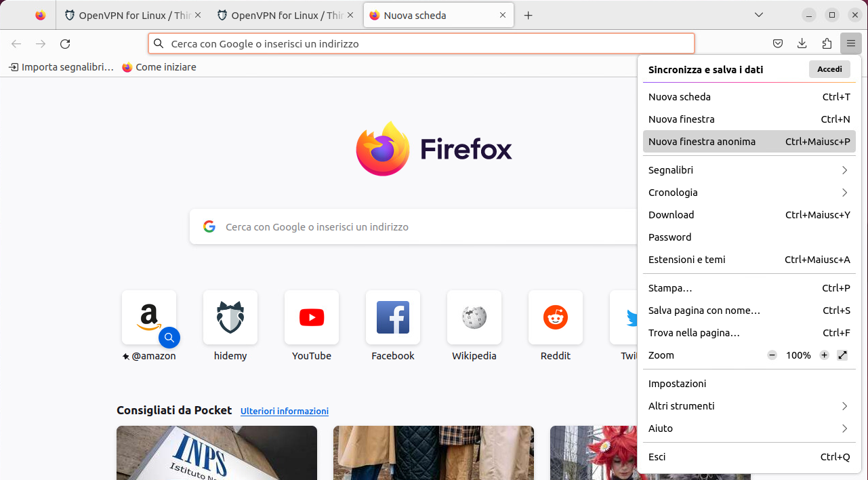Choose Salva pagina con nome…
The width and height of the screenshot is (868, 480).
tap(749, 311)
